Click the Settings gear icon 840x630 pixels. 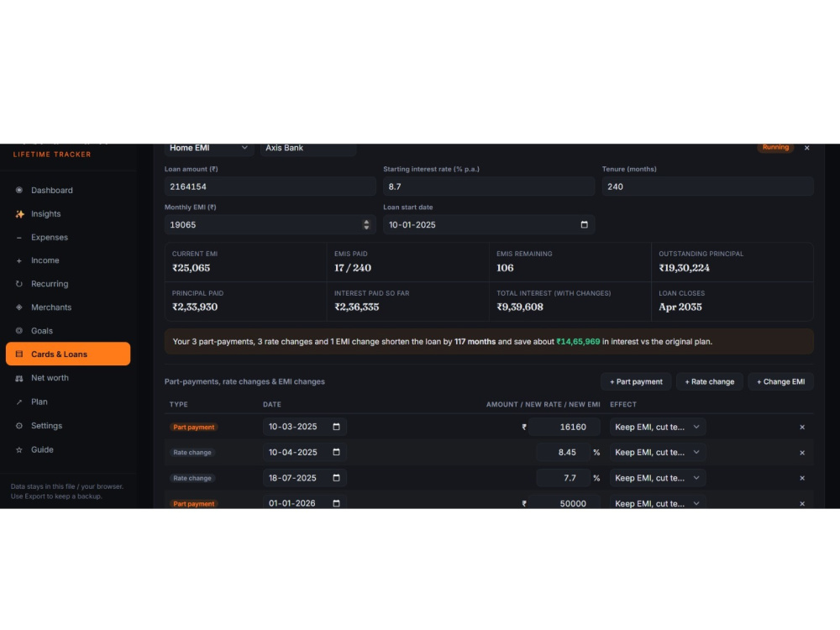(19, 426)
